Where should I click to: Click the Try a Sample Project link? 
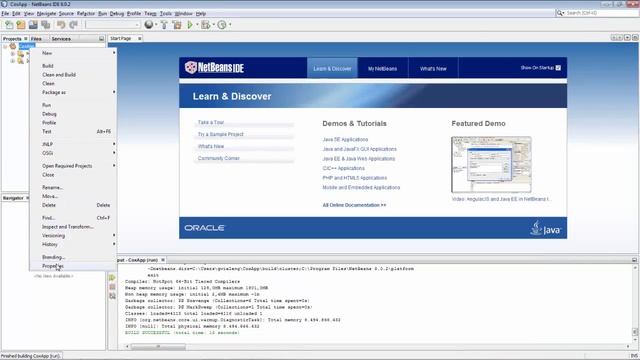tap(220, 134)
